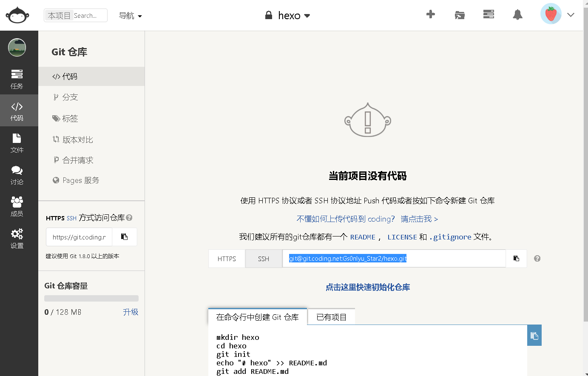Screen dimensions: 588x376
Task: Switch main address to SSH protocol
Action: coord(264,259)
